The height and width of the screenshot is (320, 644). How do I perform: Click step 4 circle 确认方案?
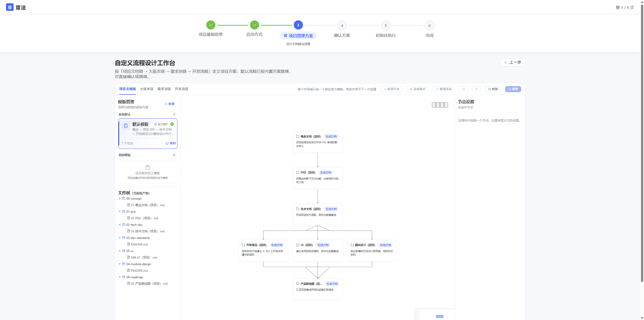pyautogui.click(x=342, y=25)
